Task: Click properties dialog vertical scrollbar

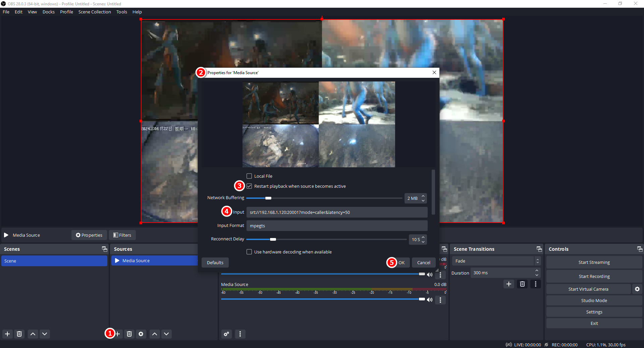Action: pyautogui.click(x=433, y=192)
